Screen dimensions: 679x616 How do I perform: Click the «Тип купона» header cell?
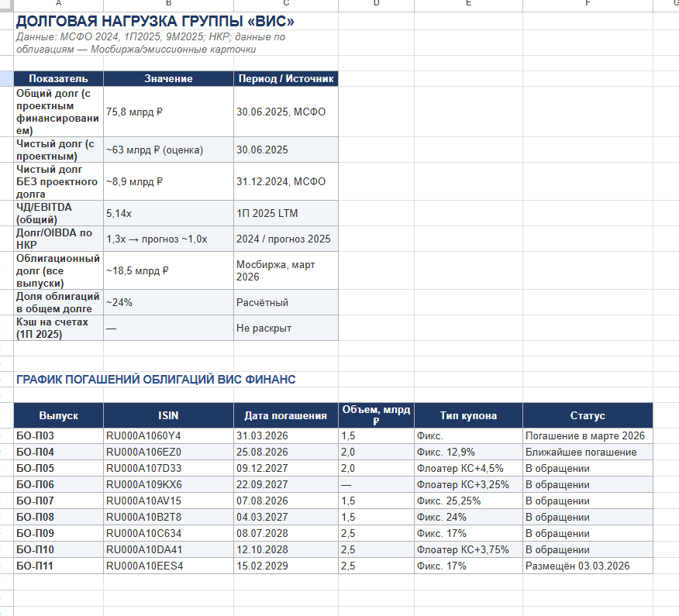pyautogui.click(x=468, y=415)
